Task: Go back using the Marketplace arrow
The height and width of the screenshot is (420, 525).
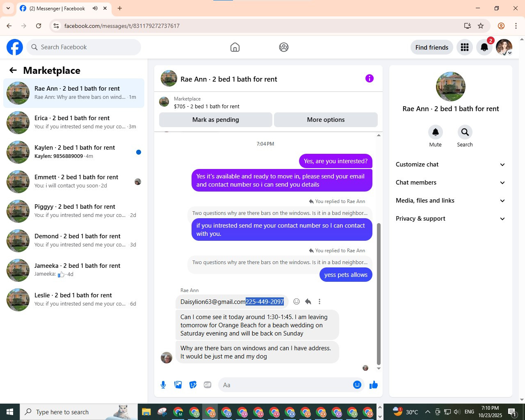Action: 13,70
